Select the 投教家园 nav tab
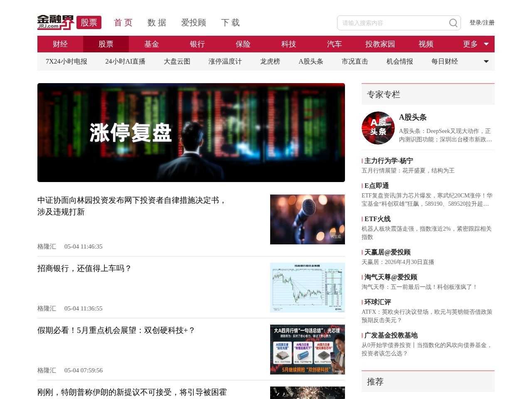This screenshot has height=399, width=532. point(380,44)
